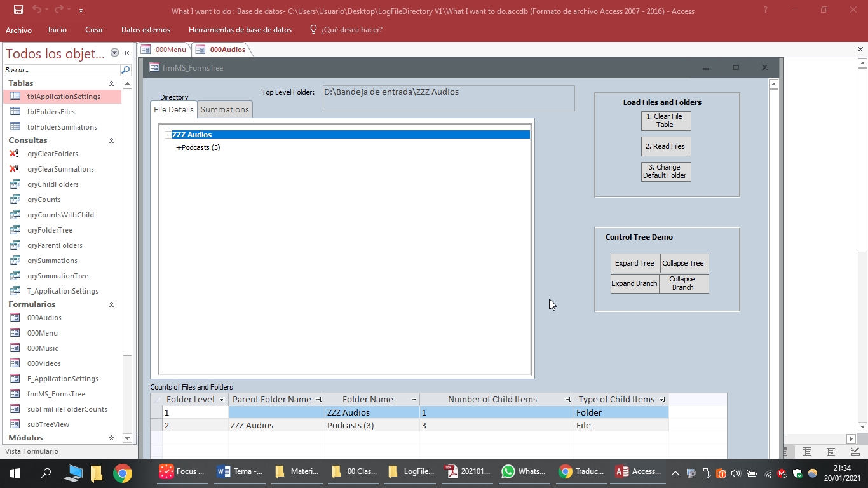Open the navigation pane category dropdown
Screen dimensions: 868x488
tap(114, 53)
